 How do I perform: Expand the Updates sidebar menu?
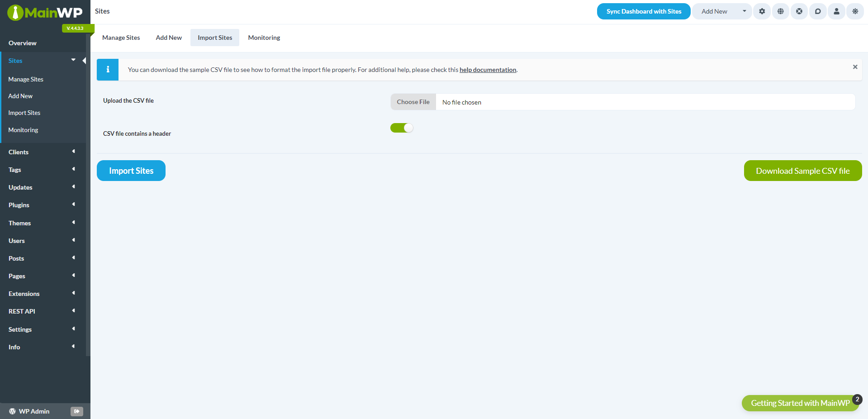point(73,187)
